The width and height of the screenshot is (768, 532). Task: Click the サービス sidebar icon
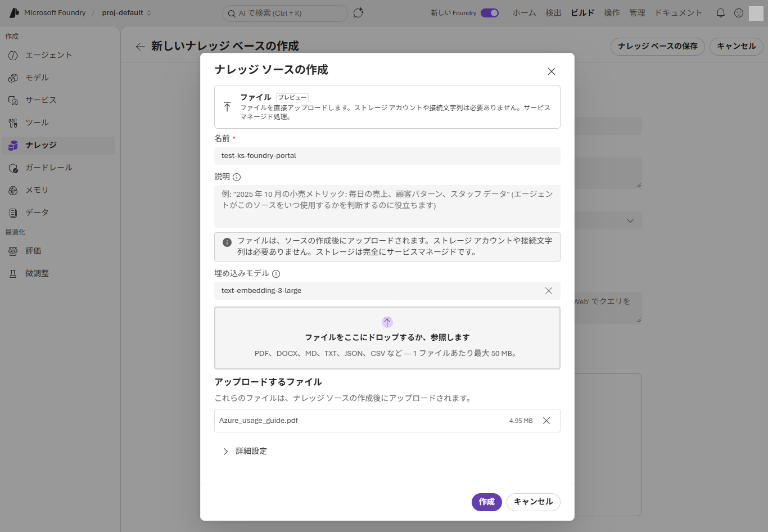tap(13, 100)
